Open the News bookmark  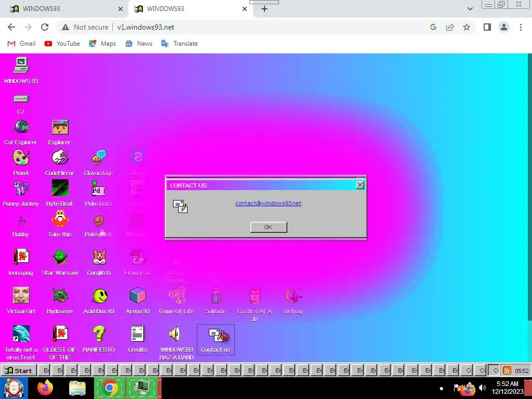point(139,44)
